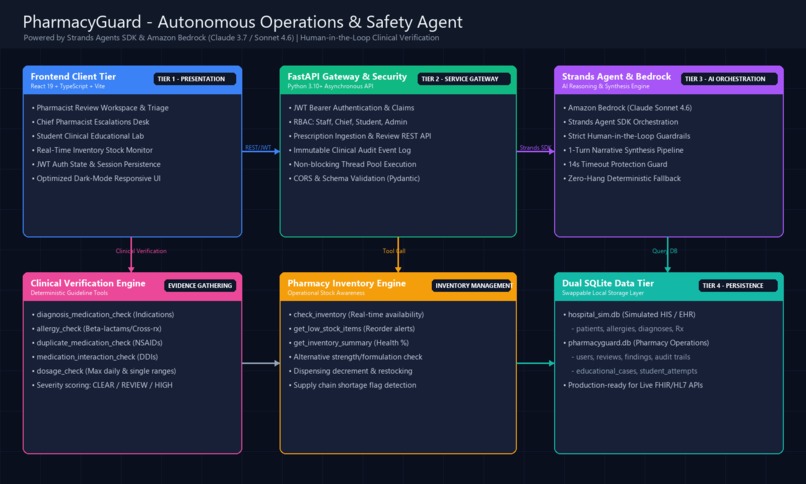Image resolution: width=806 pixels, height=484 pixels.
Task: Click 'users, reviews, findings, audit trails'
Action: 631,357
